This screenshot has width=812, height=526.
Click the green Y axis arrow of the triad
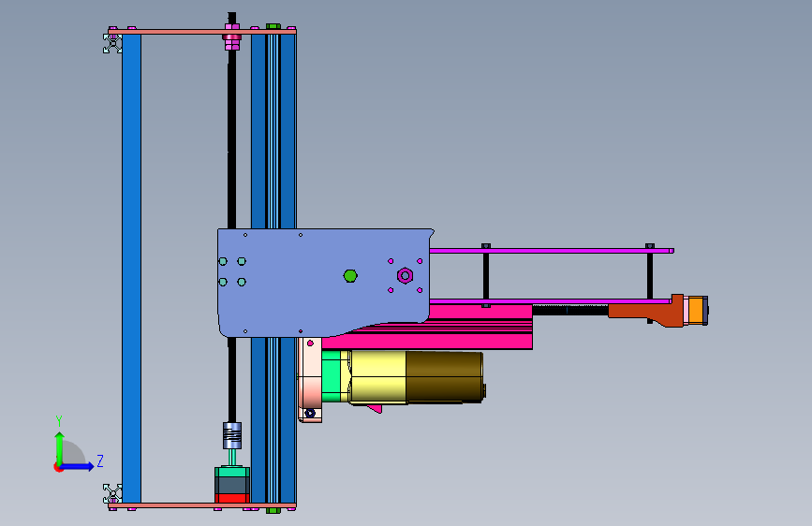(x=60, y=447)
